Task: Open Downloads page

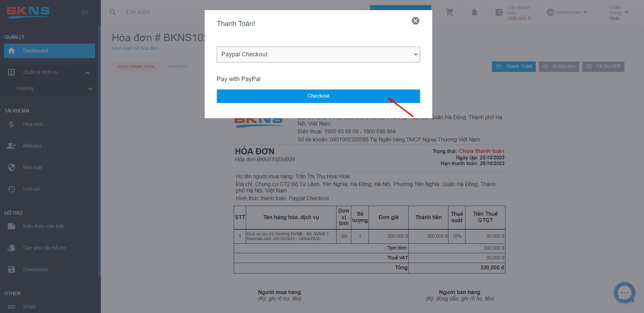Action: [x=35, y=269]
